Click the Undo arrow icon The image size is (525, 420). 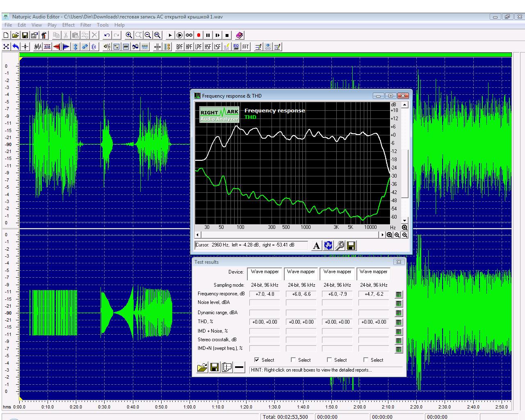pyautogui.click(x=107, y=35)
